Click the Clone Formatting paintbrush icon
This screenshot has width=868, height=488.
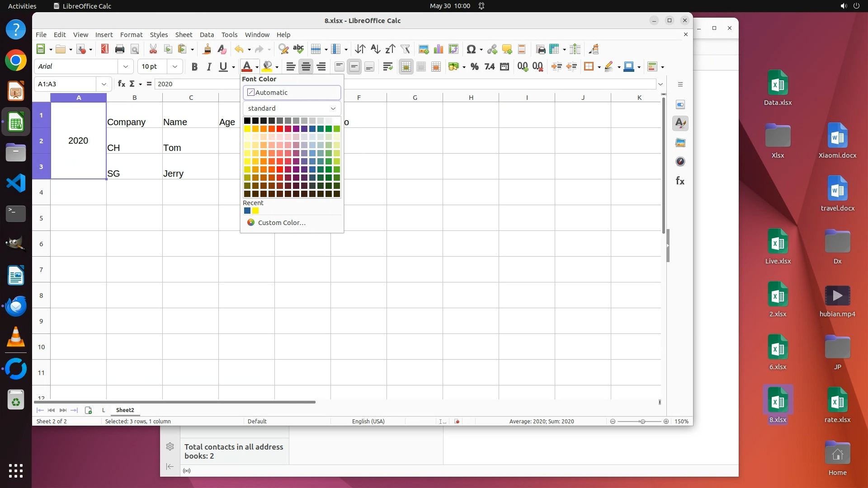[207, 49]
